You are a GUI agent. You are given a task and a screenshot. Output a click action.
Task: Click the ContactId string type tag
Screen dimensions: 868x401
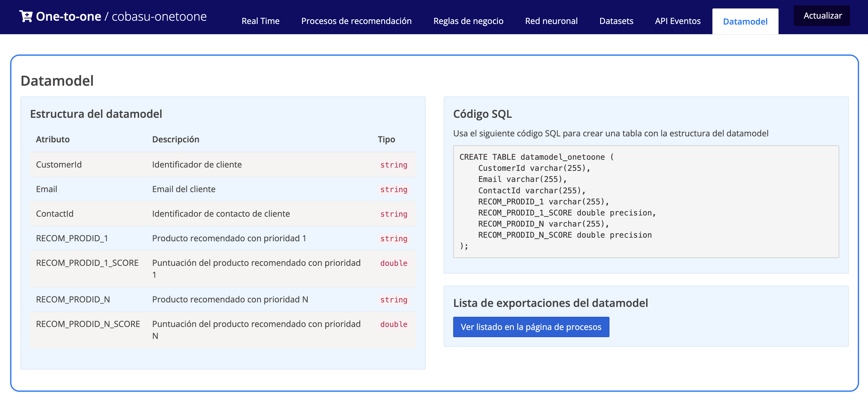coord(394,214)
